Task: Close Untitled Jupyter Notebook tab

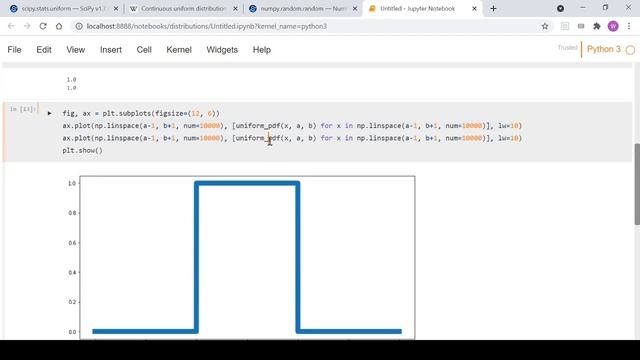Action: pyautogui.click(x=474, y=9)
